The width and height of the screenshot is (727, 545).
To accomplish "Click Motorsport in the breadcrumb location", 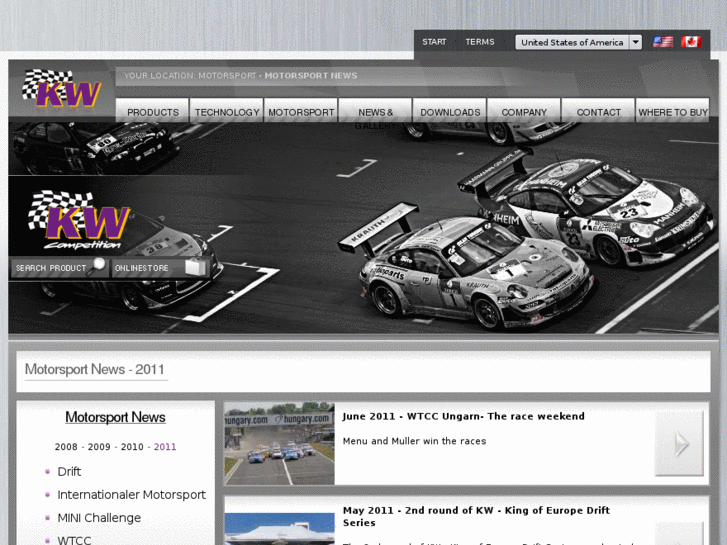I will 227,75.
